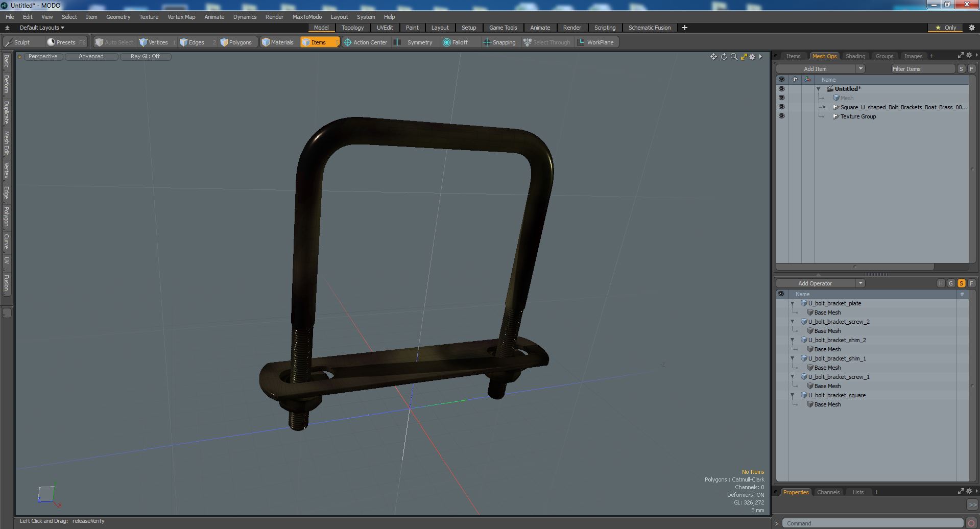
Task: Hide the Square_U_shaped_Bolt_Brackets group
Action: pos(781,107)
